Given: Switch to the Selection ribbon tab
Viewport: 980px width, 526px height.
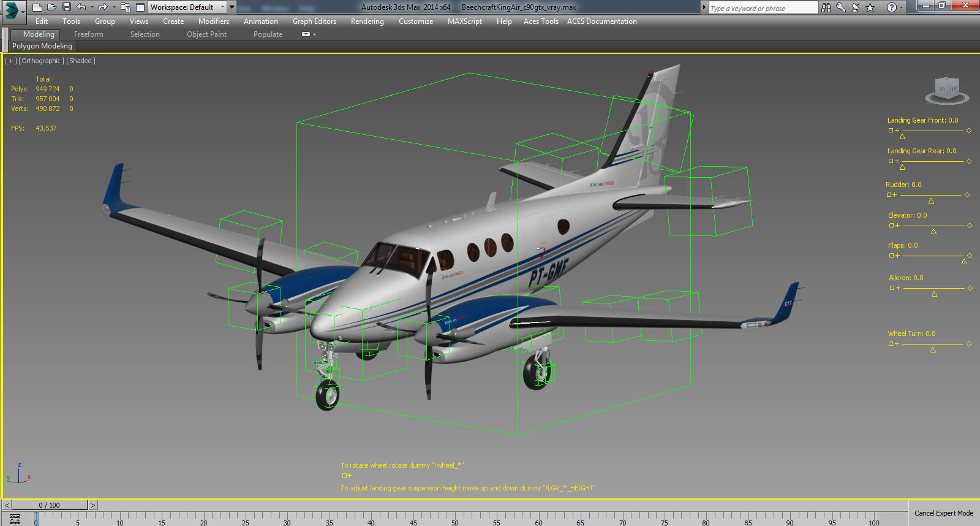Looking at the screenshot, I should click(145, 34).
